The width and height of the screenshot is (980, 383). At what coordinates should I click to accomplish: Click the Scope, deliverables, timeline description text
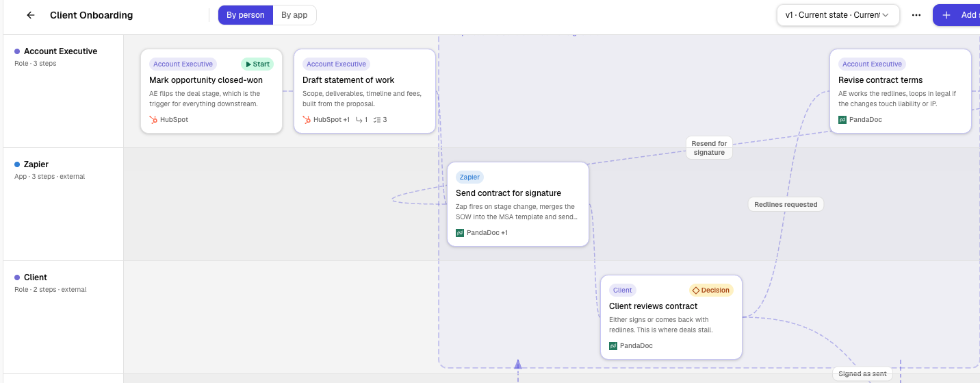click(x=362, y=99)
